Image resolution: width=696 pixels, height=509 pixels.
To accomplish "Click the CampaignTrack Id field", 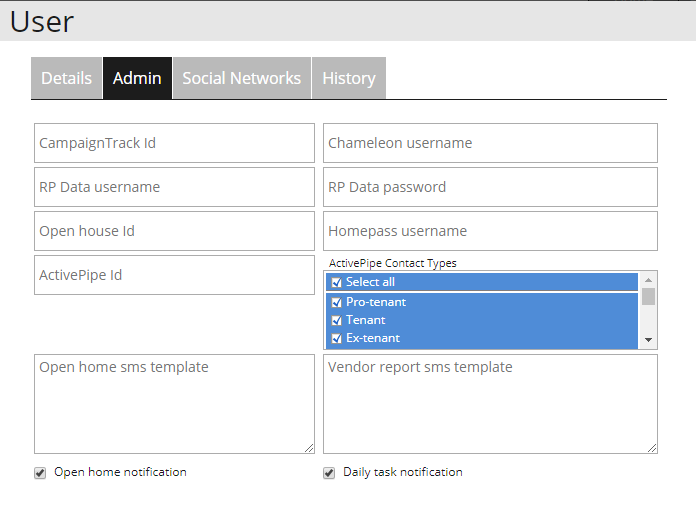I will [x=174, y=143].
